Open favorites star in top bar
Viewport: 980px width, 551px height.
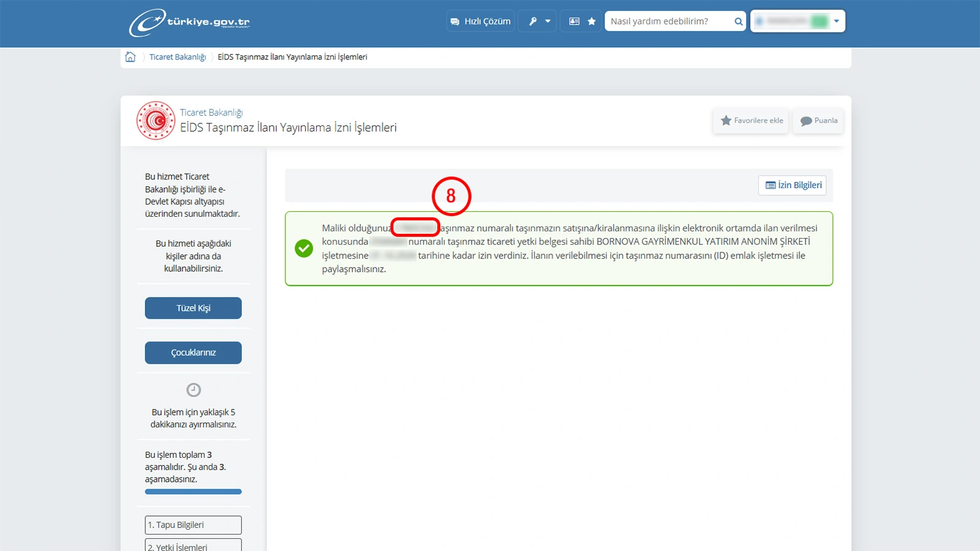(x=592, y=21)
